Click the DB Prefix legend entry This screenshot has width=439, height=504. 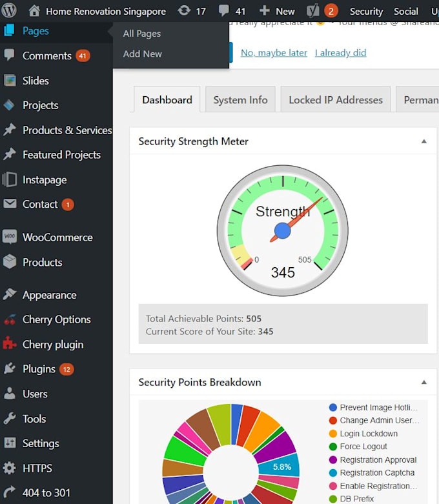click(x=351, y=499)
